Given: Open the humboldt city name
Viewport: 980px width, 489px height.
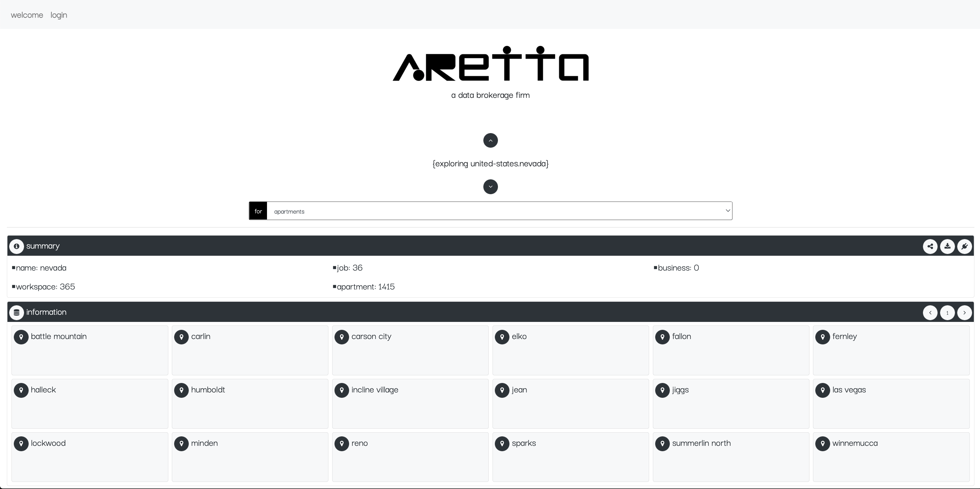Looking at the screenshot, I should 208,390.
